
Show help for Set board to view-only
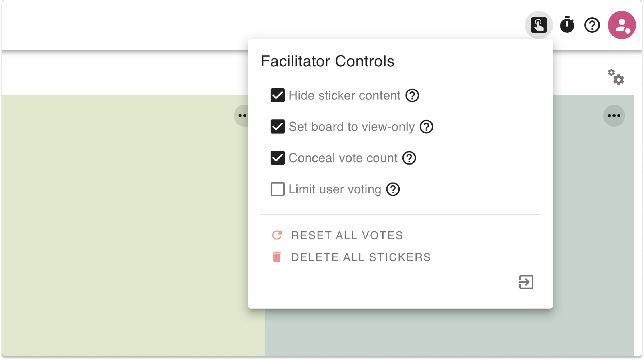426,127
